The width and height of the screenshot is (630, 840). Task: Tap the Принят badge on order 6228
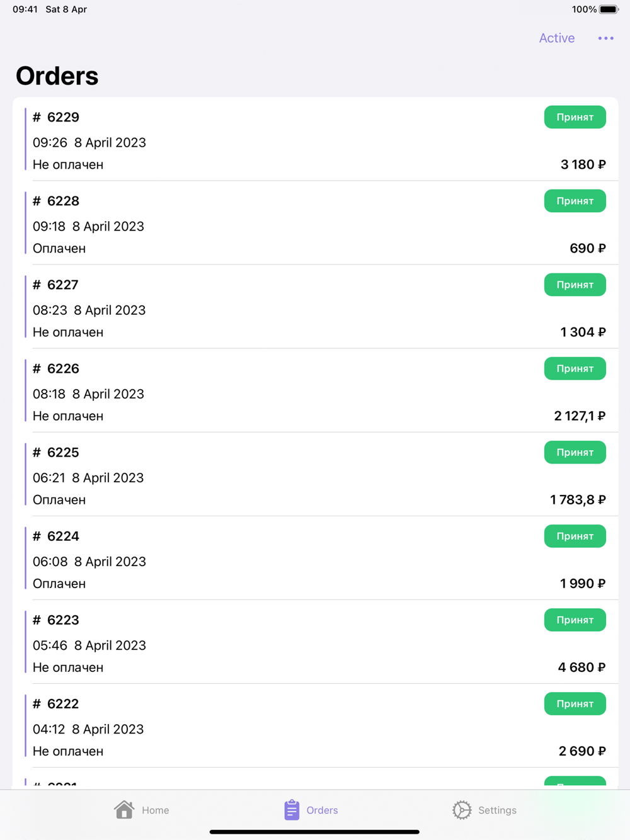point(575,201)
